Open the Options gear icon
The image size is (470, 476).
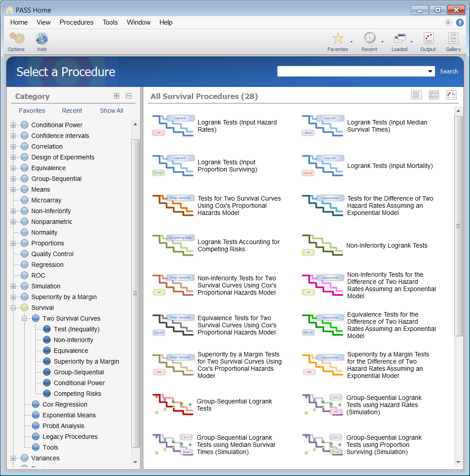point(17,38)
